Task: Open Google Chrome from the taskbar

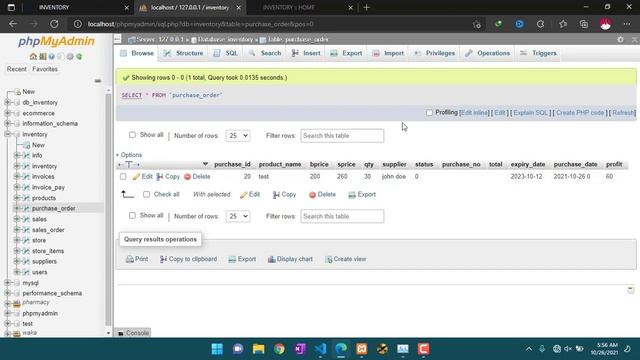Action: (x=279, y=349)
